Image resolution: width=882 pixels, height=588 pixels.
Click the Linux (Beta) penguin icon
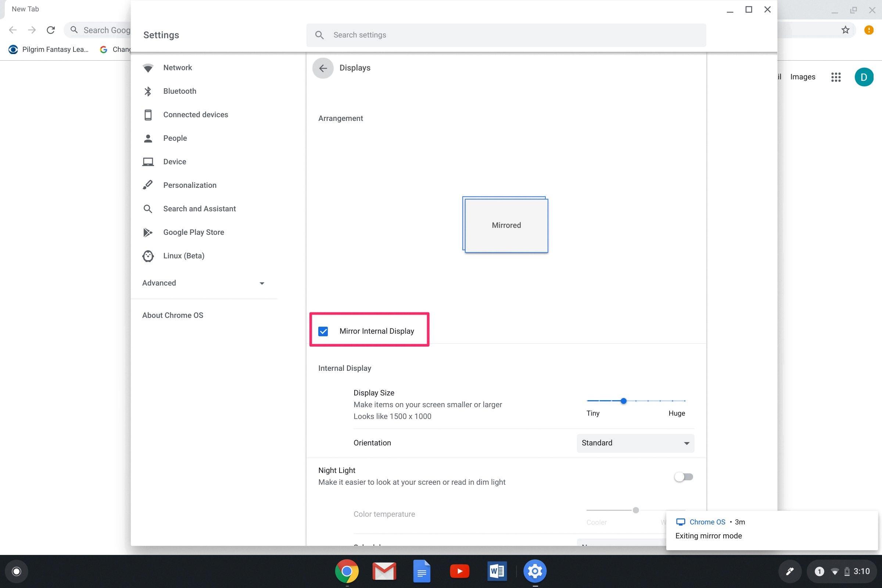tap(148, 256)
